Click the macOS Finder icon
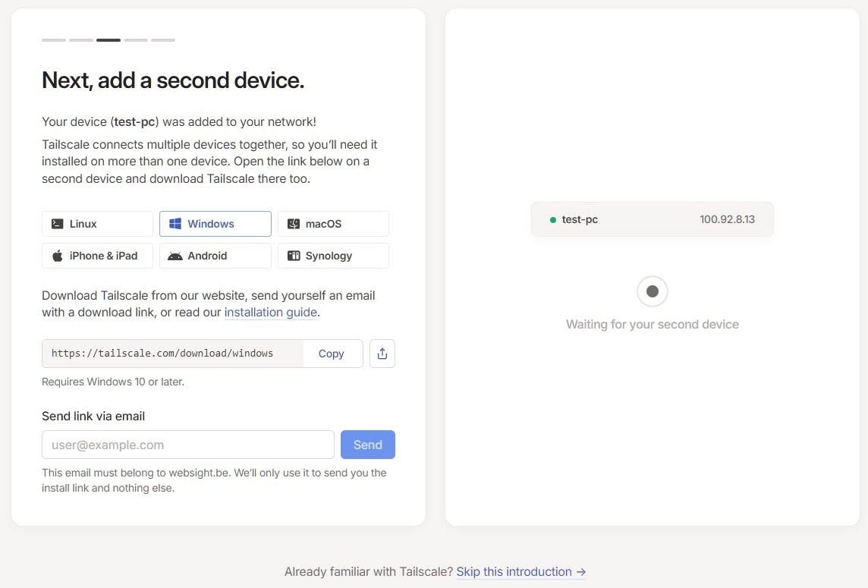 coord(294,224)
